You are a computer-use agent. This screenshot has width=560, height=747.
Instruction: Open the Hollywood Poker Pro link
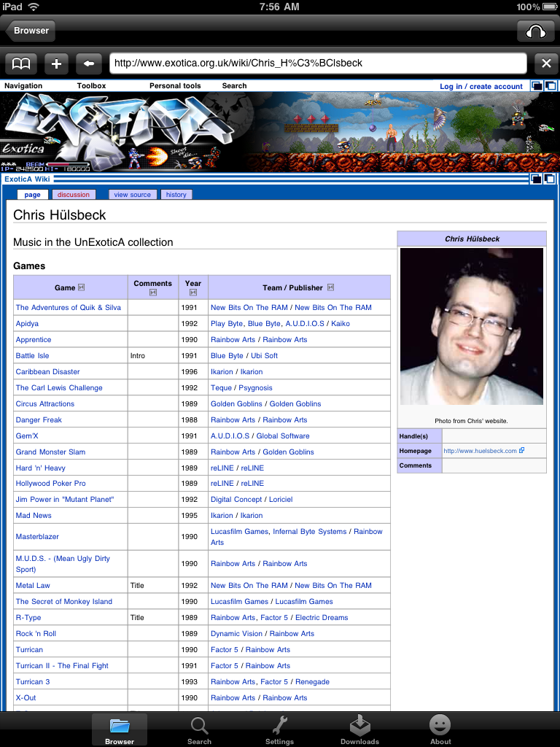pos(50,483)
